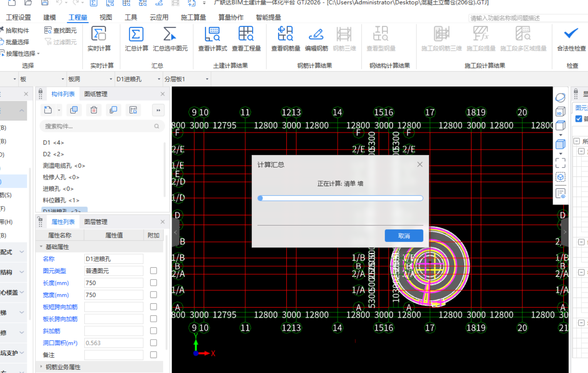The width and height of the screenshot is (588, 373).
Task: Tick 附加 checkbox for 图元类型 row
Action: coord(154,271)
